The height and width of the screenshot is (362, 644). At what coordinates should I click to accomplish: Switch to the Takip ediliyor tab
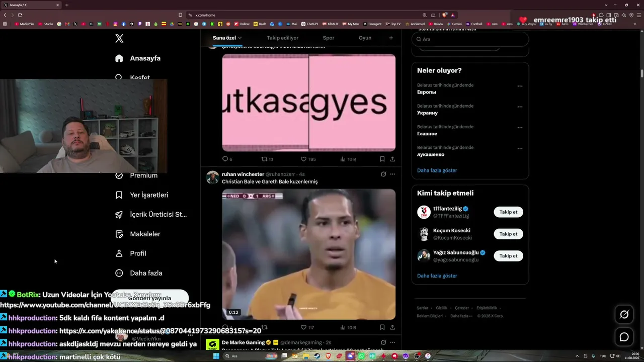(x=283, y=38)
